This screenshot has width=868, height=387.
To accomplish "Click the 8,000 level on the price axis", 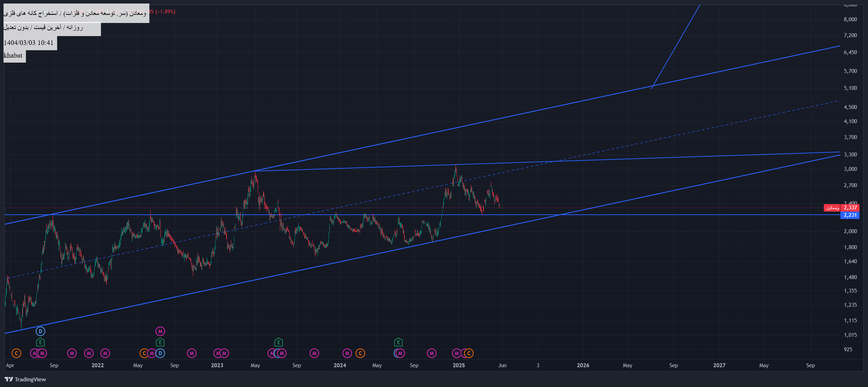I will (x=850, y=19).
